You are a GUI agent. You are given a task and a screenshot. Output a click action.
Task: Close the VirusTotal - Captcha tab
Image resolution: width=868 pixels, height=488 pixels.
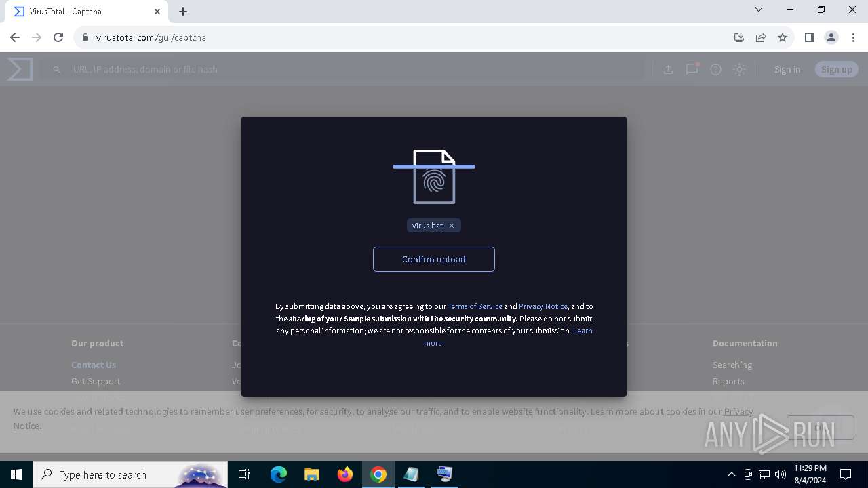pos(157,12)
